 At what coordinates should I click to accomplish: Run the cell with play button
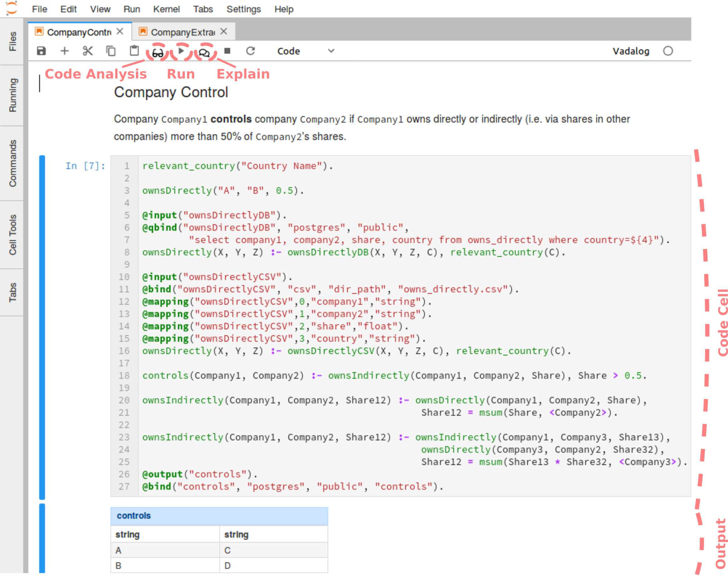point(181,51)
